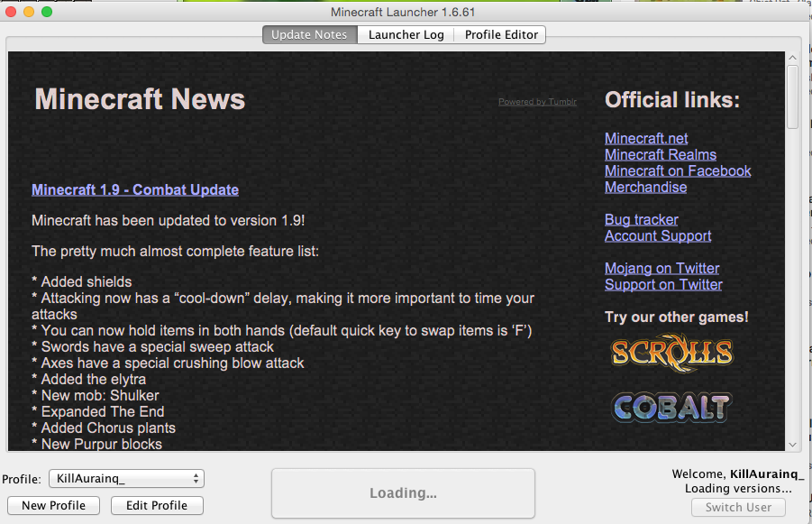Follow the Powered by Tumblr link

pyautogui.click(x=537, y=102)
